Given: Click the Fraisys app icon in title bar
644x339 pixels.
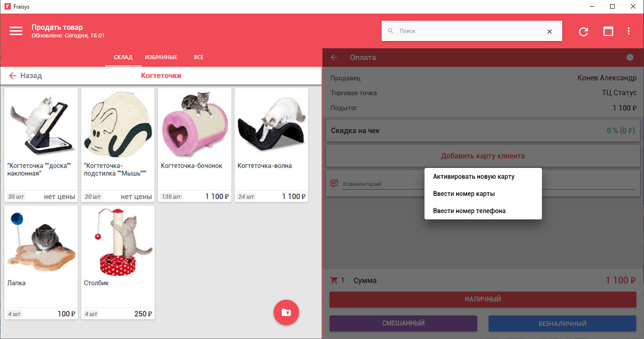Looking at the screenshot, I should [x=7, y=7].
